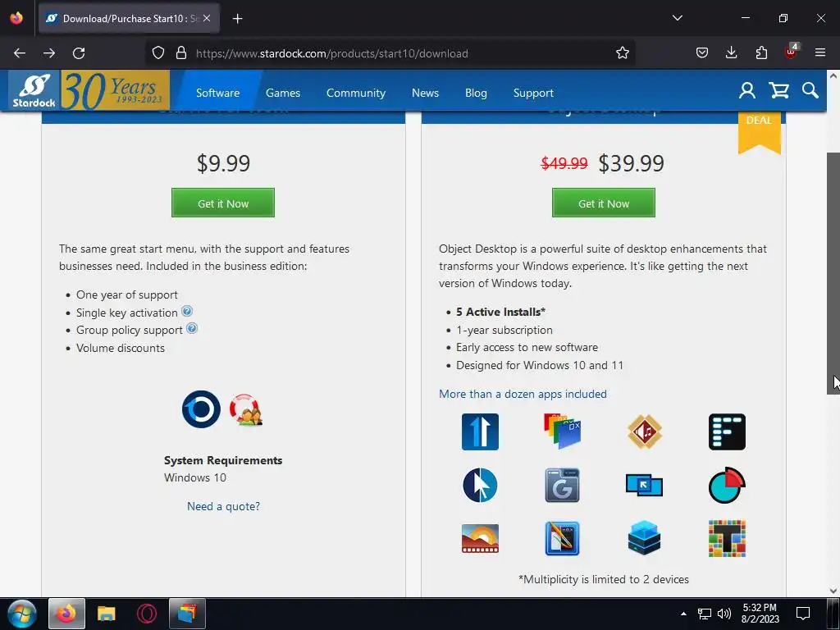Open the Games menu
Screen dimensions: 840x630
(x=283, y=93)
